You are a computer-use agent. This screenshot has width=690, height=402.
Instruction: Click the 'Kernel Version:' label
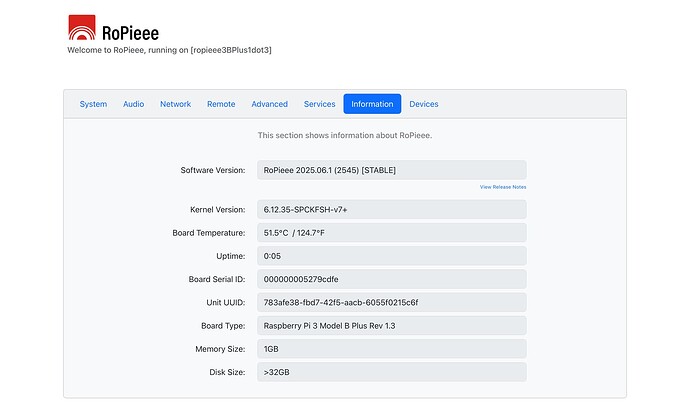tap(218, 210)
